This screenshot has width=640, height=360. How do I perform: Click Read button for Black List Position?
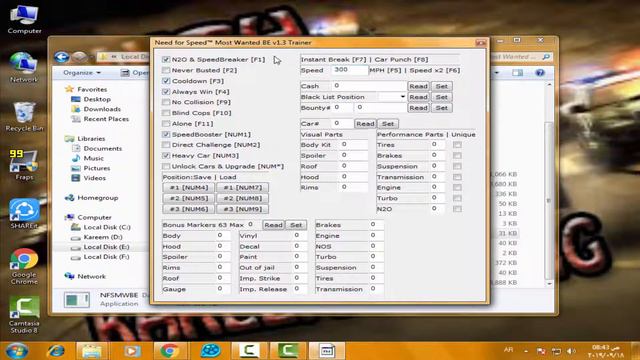click(418, 97)
